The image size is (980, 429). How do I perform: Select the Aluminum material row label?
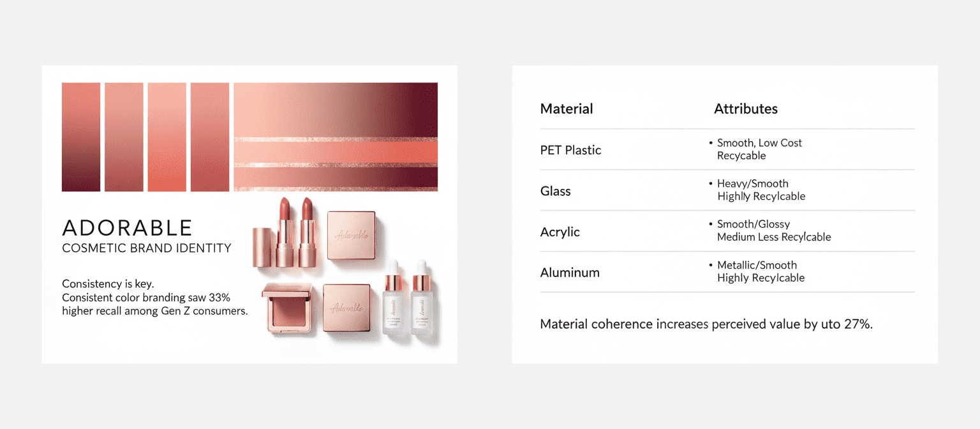click(x=570, y=273)
